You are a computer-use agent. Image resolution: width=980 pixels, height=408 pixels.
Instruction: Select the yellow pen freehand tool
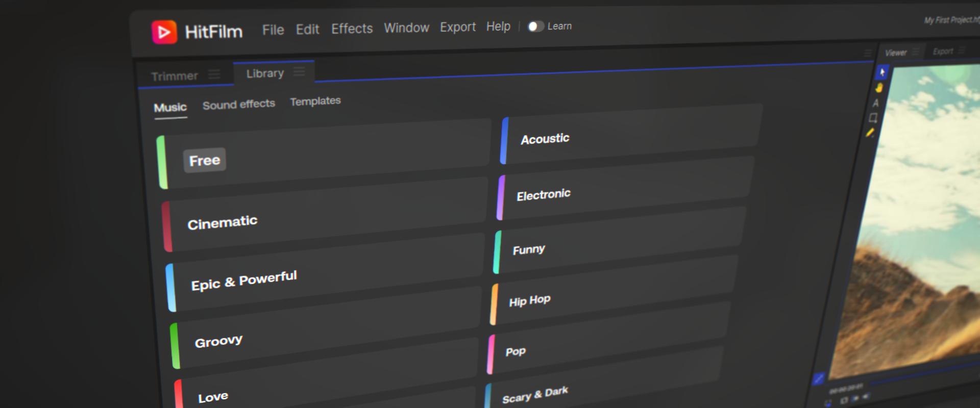[x=870, y=133]
